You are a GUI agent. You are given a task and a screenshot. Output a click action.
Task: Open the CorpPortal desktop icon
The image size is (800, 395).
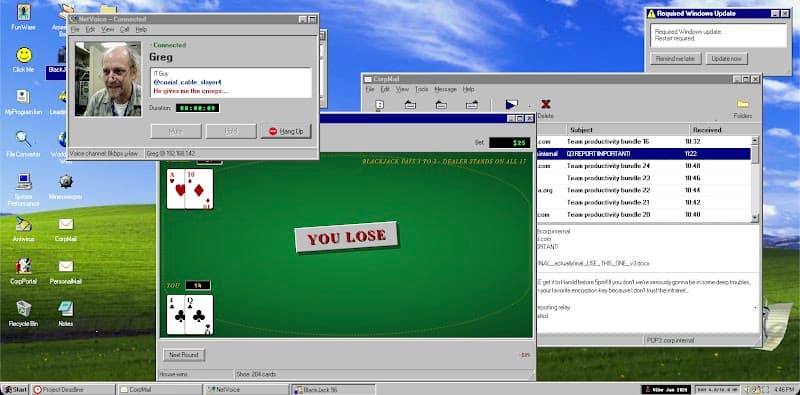tap(23, 271)
